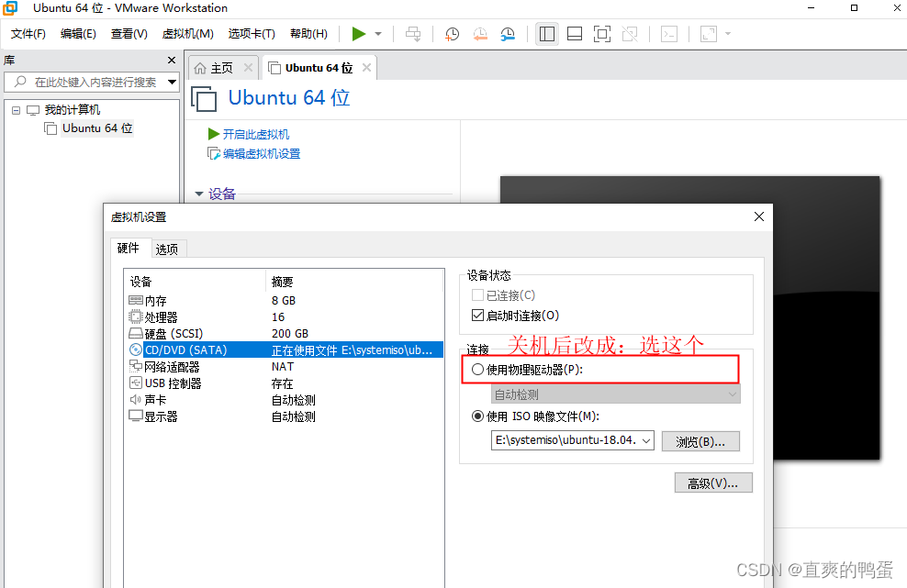Screen dimensions: 907x588
Task: Open the snapshot manager wrench-clock icon
Action: [x=508, y=34]
